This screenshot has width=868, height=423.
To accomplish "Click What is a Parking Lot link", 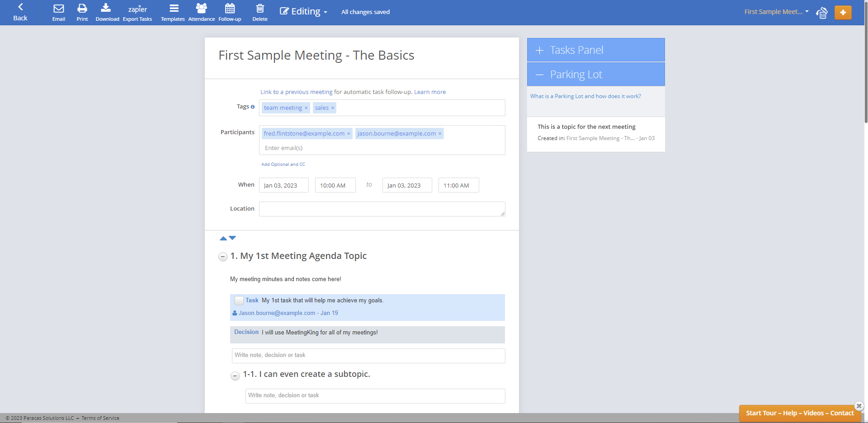I will 585,96.
